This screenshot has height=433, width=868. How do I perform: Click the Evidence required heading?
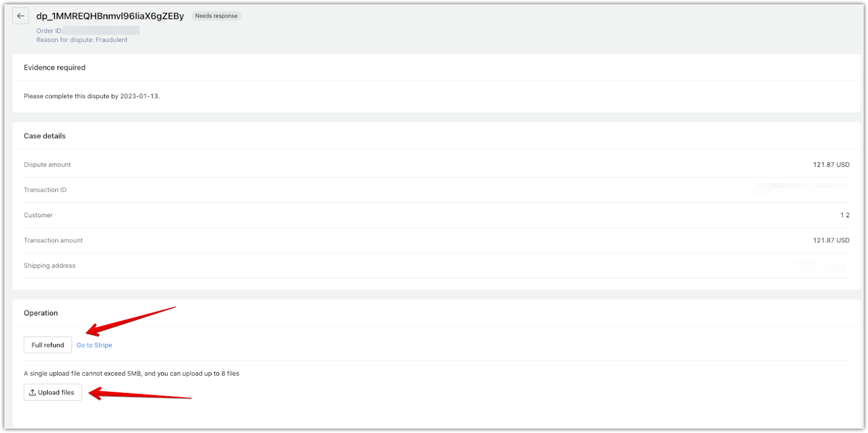tap(55, 67)
